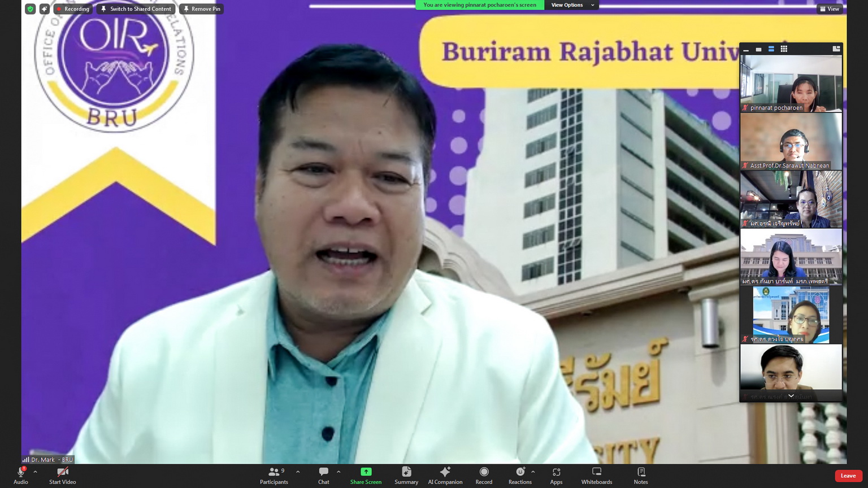The width and height of the screenshot is (868, 488).
Task: Select the thumbnail of the woman looking down
Action: pos(791,257)
